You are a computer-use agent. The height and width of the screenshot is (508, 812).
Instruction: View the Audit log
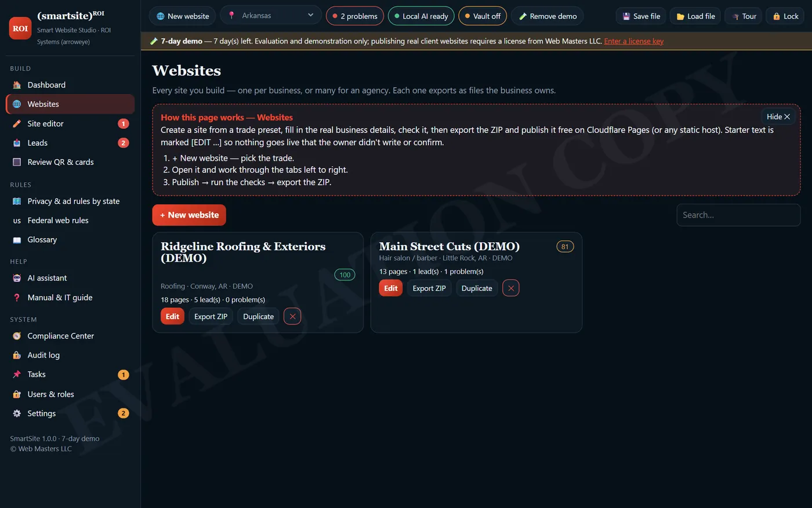pyautogui.click(x=70, y=355)
